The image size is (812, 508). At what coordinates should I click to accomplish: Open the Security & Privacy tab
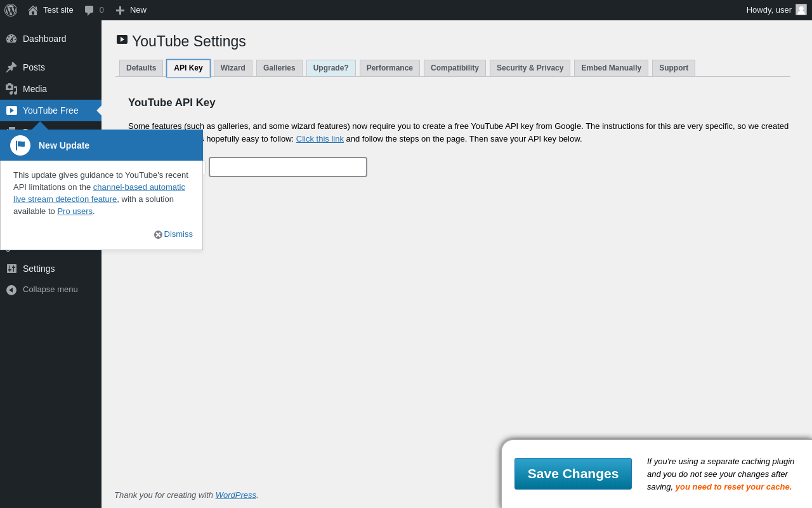530,68
